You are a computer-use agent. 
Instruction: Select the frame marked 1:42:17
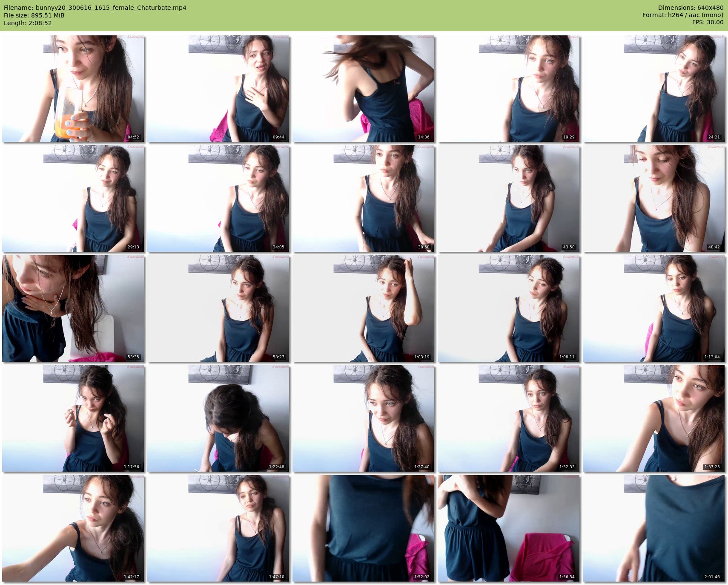[73, 528]
